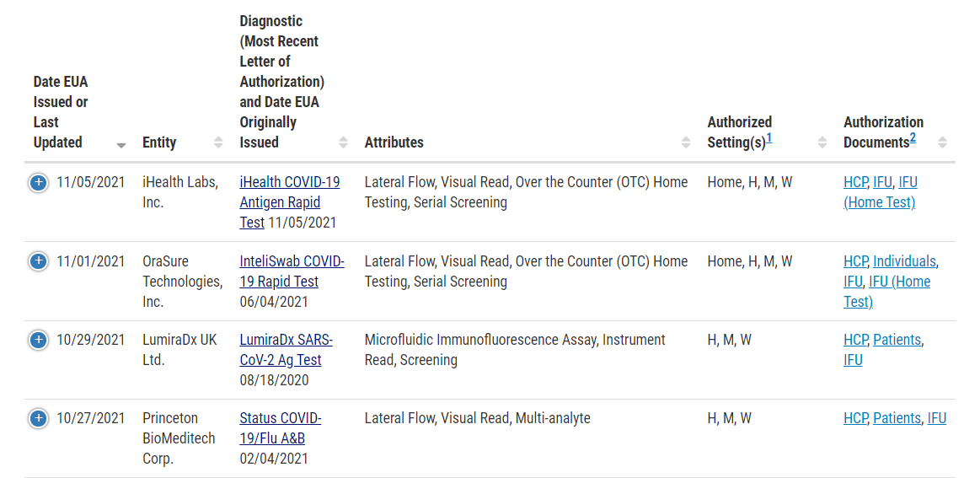
Task: Expand the OraSure Technologies row details
Action: [x=38, y=260]
